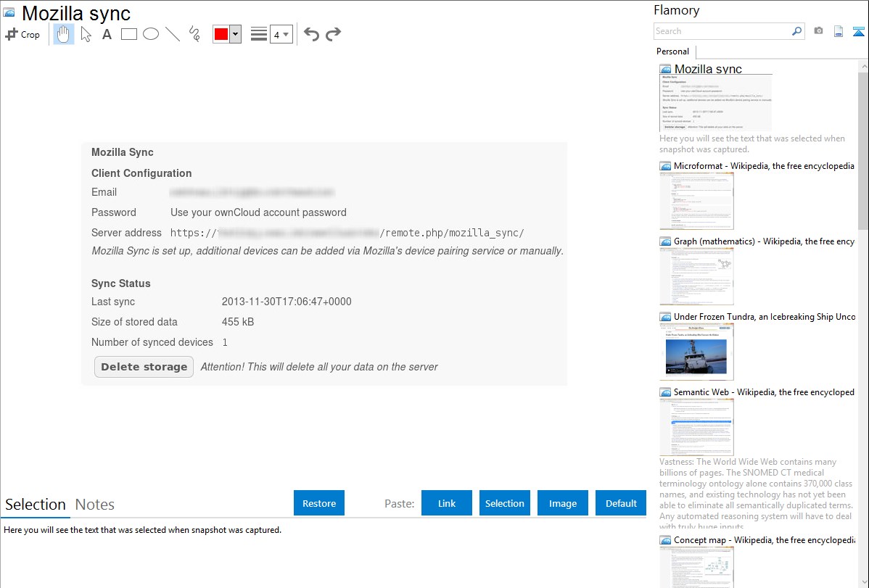Image resolution: width=869 pixels, height=588 pixels.
Task: Open the Personal tab
Action: point(673,51)
